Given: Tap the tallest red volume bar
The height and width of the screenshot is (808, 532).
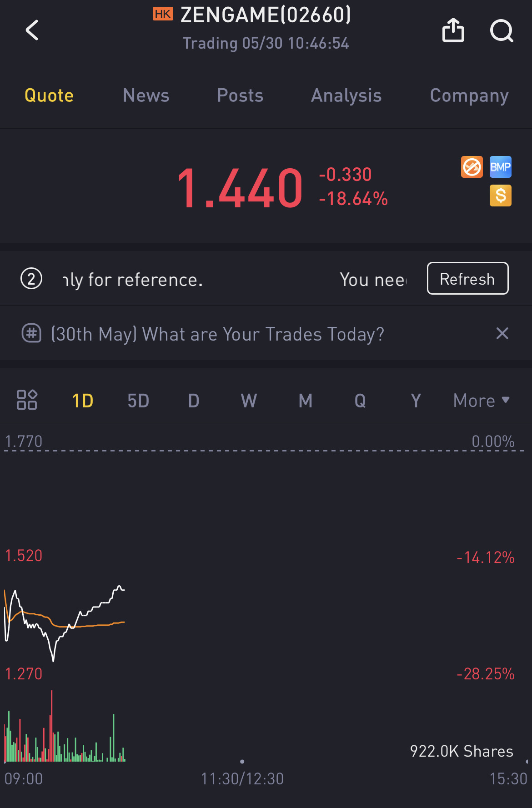Looking at the screenshot, I should coord(52,726).
